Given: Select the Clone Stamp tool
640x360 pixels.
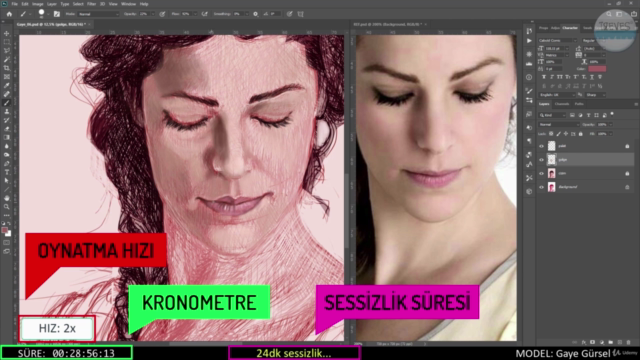Looking at the screenshot, I should pos(7,111).
